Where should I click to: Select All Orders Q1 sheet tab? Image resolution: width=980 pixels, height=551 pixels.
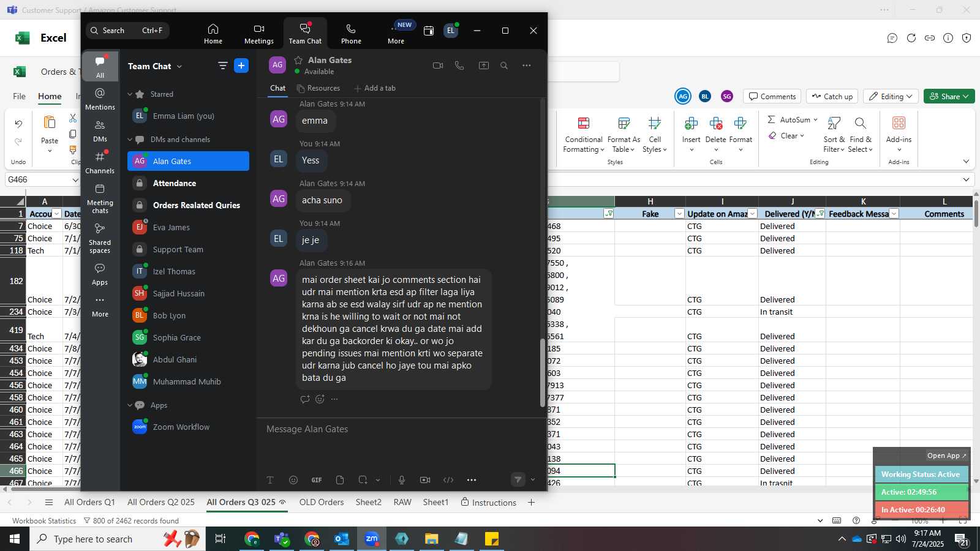tap(89, 503)
